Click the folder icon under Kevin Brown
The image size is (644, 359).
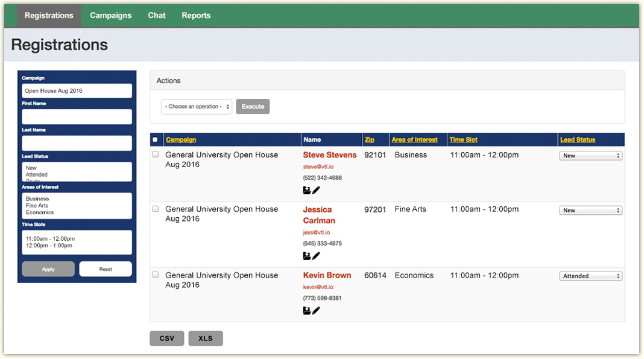pos(307,311)
